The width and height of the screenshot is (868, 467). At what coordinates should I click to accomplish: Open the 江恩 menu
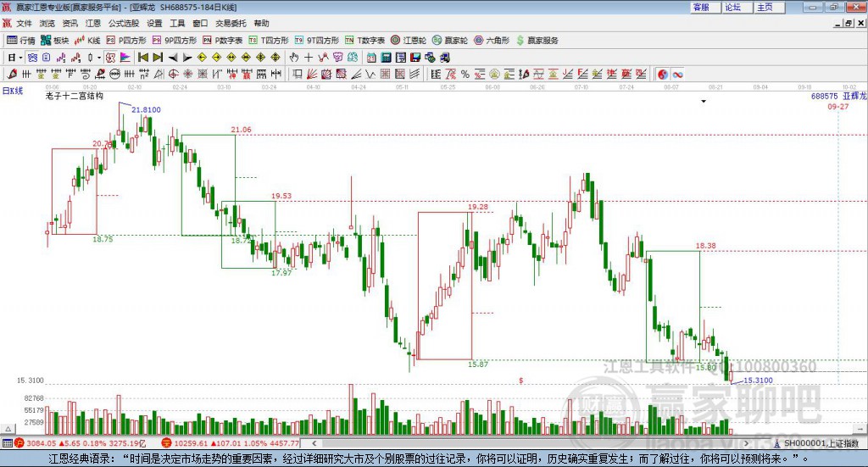click(93, 23)
